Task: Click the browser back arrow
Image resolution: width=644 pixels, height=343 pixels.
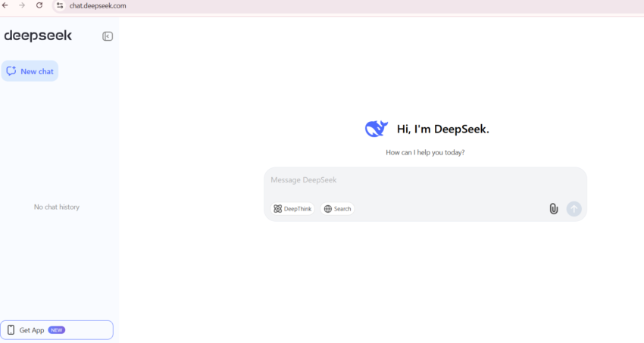Action: (x=5, y=5)
